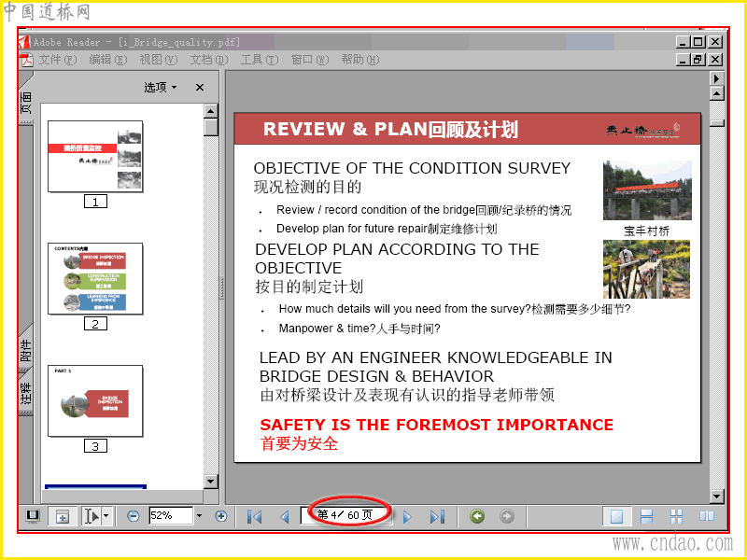This screenshot has width=747, height=560.
Task: Zoom out with the minus icon
Action: tap(133, 516)
